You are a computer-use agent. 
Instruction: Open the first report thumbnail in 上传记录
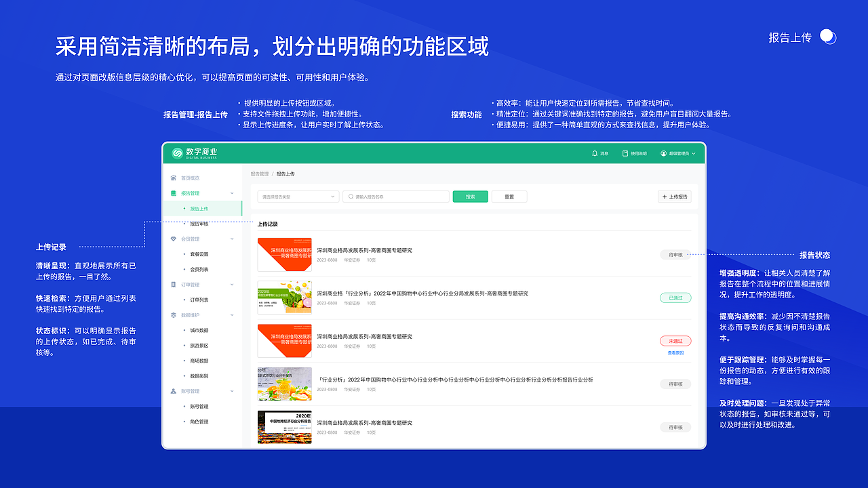(x=285, y=255)
